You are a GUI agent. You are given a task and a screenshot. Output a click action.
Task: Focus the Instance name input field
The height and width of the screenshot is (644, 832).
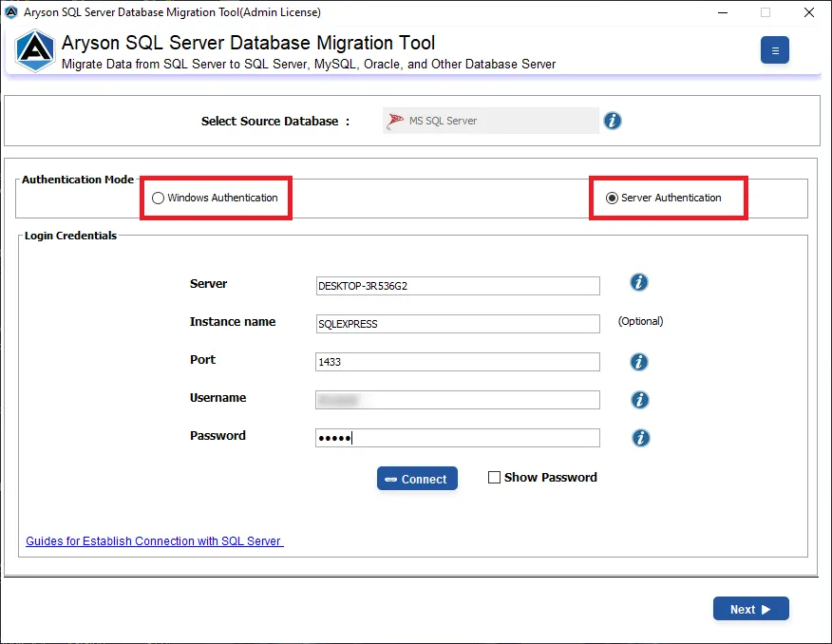[x=458, y=324]
